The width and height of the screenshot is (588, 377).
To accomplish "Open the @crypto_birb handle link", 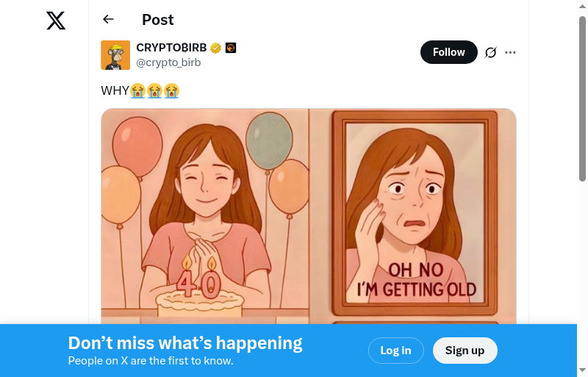I will pyautogui.click(x=168, y=62).
